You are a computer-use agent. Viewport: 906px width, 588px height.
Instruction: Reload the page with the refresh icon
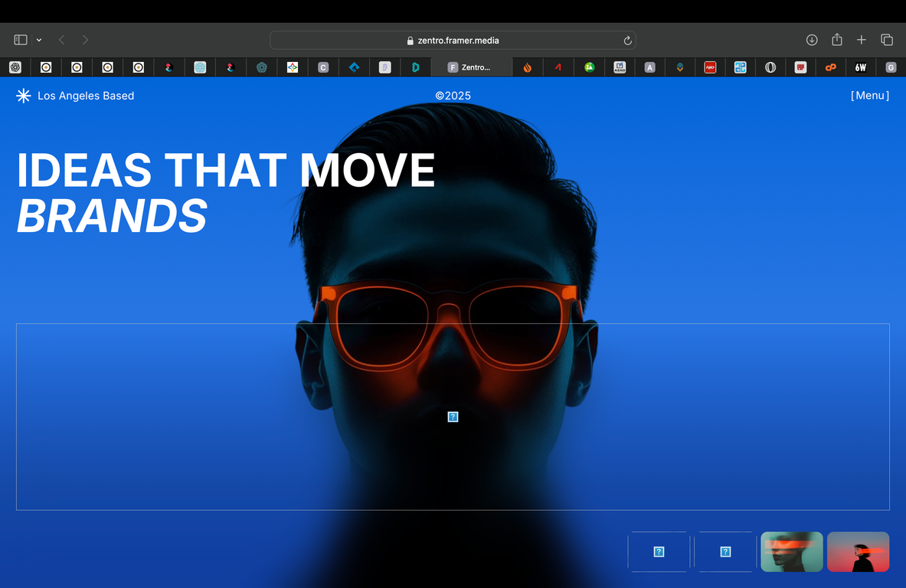point(627,41)
